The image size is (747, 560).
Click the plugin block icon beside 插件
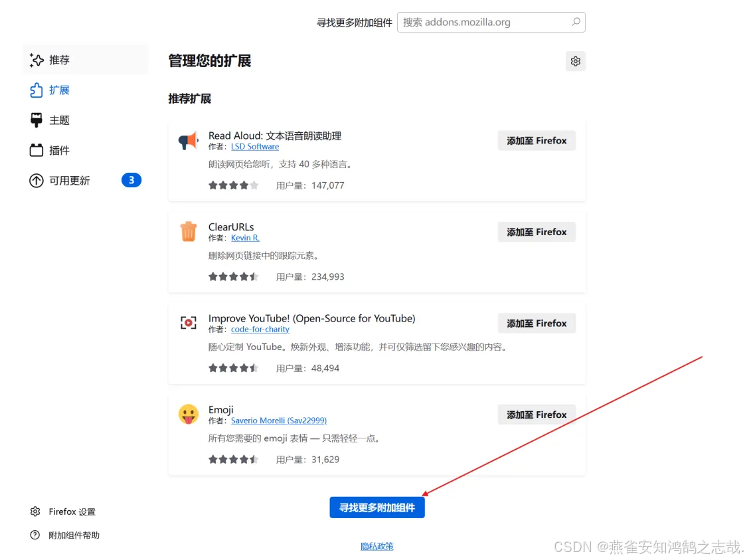click(37, 151)
